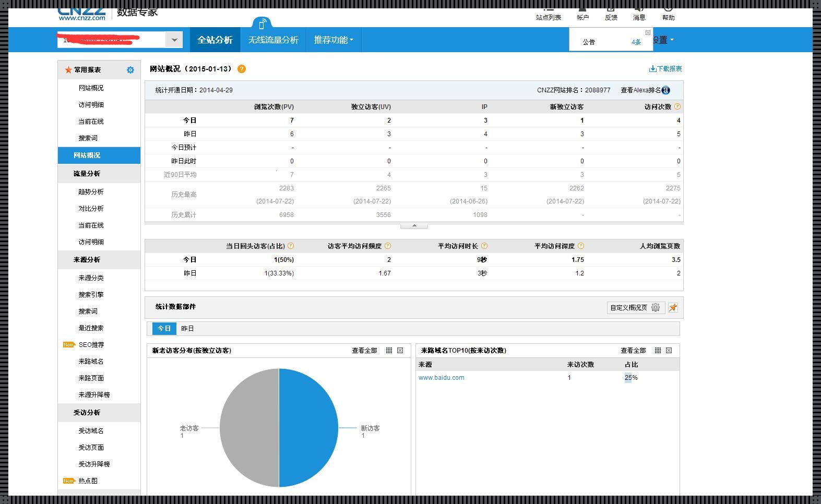The image size is (821, 504).
Task: Click the star icon of 常用报表
Action: coord(68,70)
